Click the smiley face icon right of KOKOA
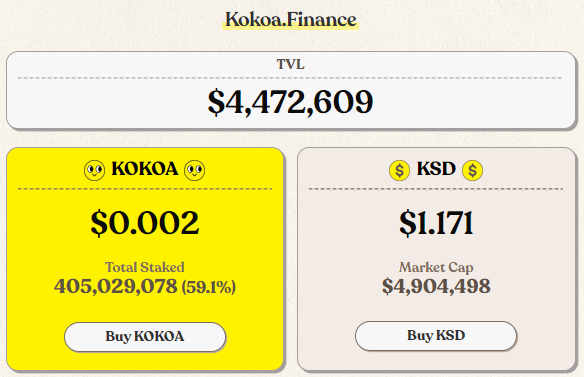Image resolution: width=584 pixels, height=377 pixels. 195,170
